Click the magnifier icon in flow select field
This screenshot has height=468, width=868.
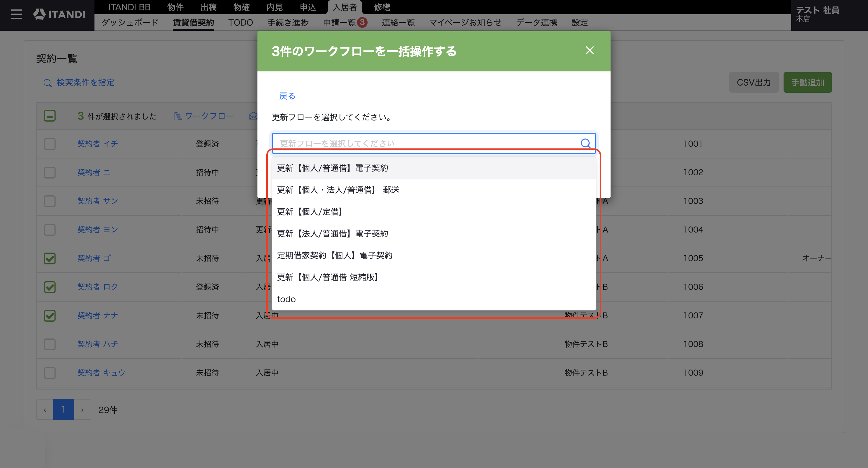(x=585, y=143)
